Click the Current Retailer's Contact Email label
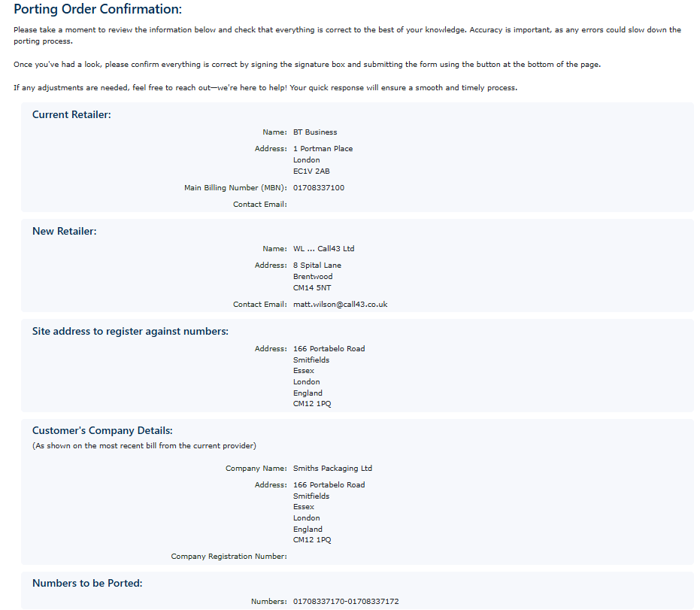Image resolution: width=700 pixels, height=610 pixels. 259,205
